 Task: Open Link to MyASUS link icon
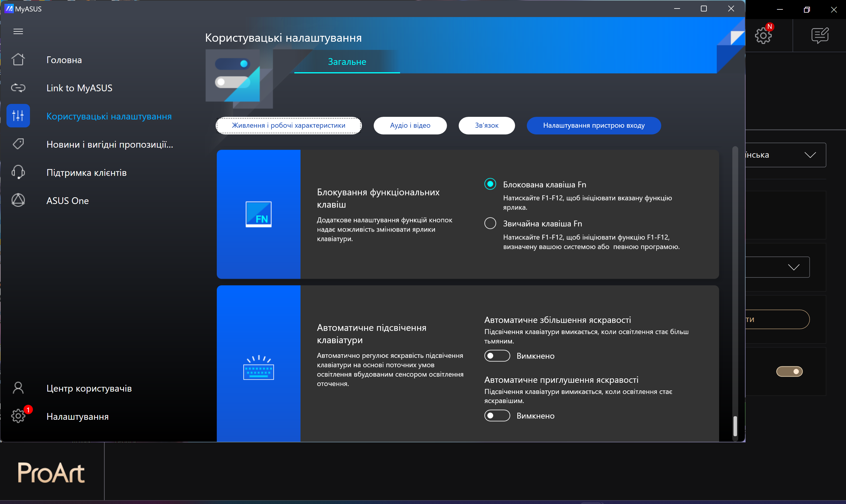pos(18,88)
